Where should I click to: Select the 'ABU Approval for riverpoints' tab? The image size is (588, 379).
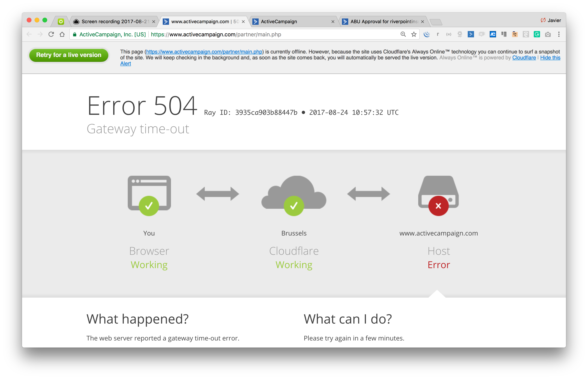coord(383,21)
